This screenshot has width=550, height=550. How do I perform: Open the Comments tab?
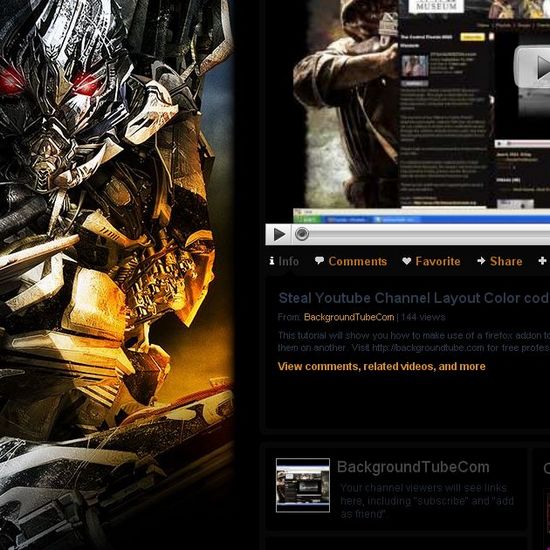tap(357, 261)
